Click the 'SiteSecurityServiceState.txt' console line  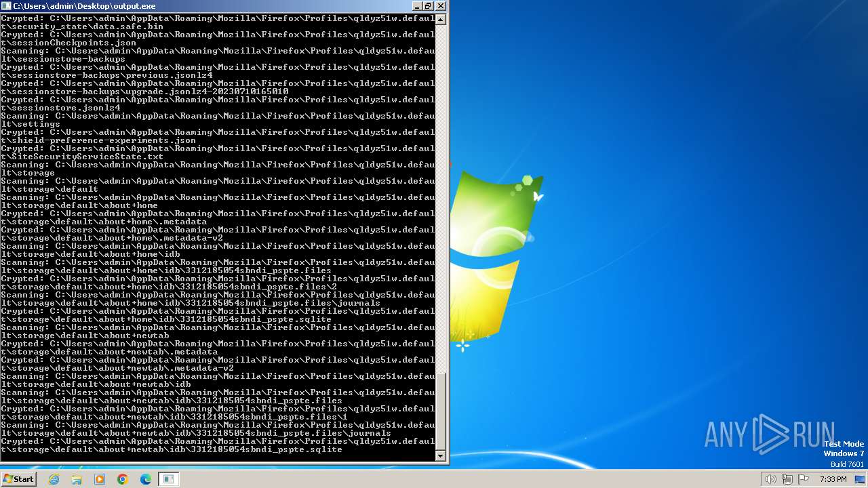point(82,157)
